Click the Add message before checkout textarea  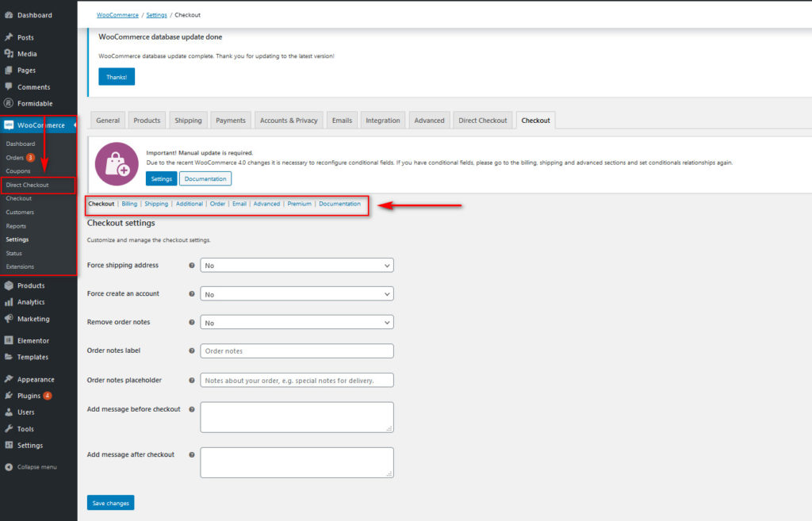coord(297,417)
